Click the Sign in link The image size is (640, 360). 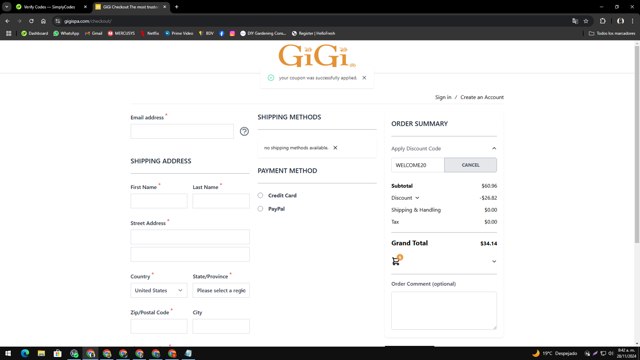click(443, 97)
